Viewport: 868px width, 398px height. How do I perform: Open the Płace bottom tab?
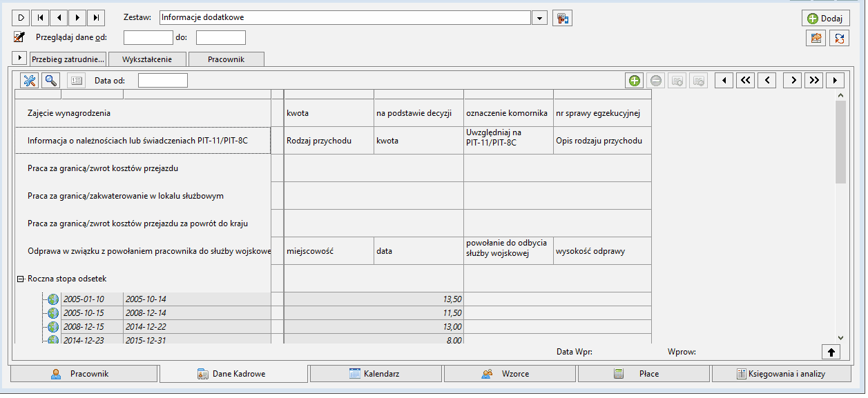pyautogui.click(x=644, y=374)
